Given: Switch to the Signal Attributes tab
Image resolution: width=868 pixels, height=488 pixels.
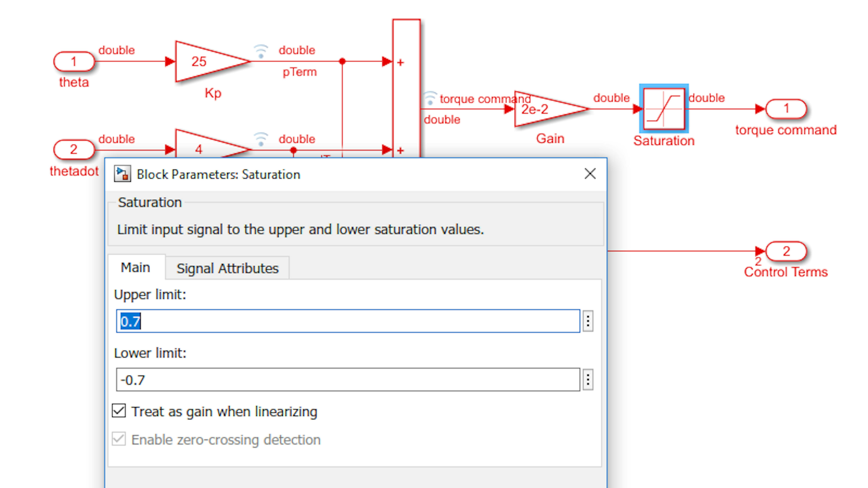Looking at the screenshot, I should click(227, 268).
